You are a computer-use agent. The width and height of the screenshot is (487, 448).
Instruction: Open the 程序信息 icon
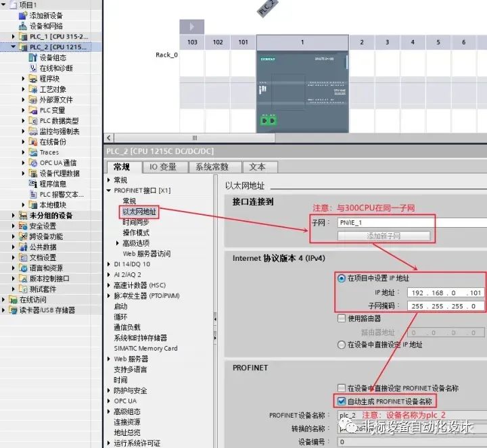coord(33,184)
